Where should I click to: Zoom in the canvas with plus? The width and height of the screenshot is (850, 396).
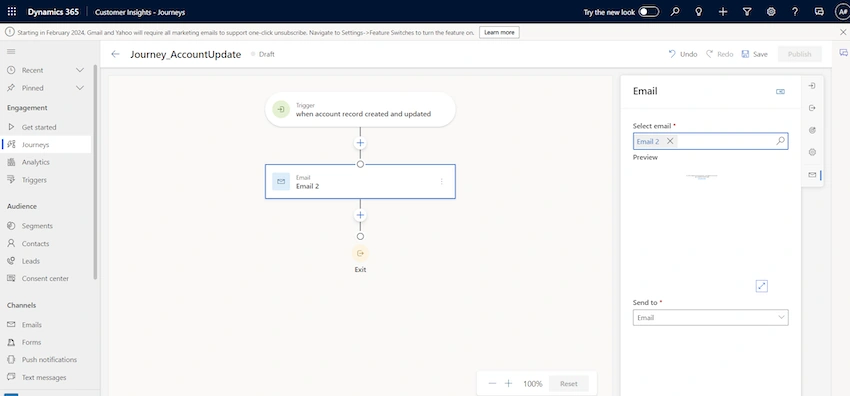[x=508, y=384]
